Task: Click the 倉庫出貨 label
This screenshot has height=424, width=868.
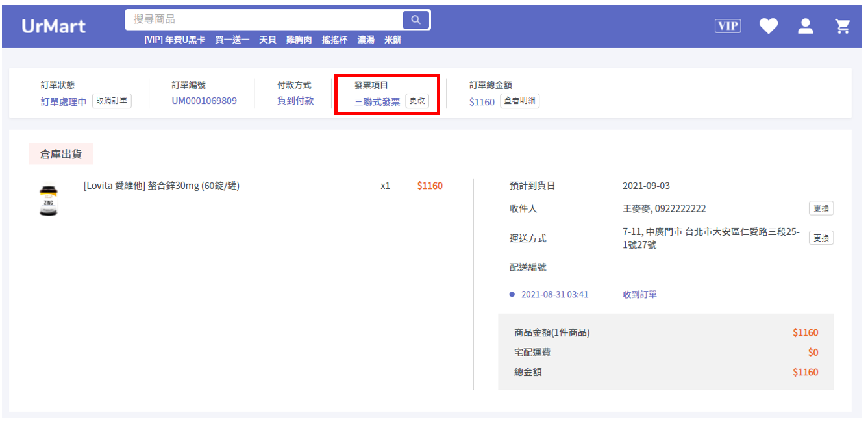Action: point(61,154)
